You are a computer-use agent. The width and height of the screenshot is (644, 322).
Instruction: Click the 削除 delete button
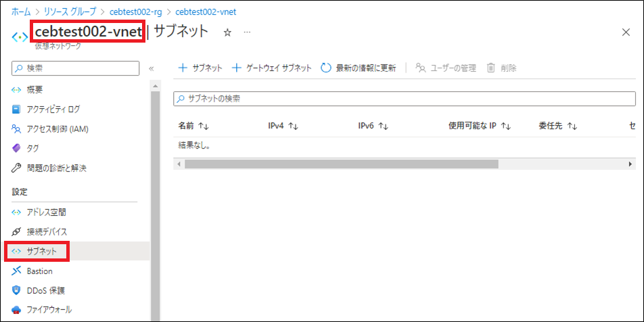[x=501, y=68]
